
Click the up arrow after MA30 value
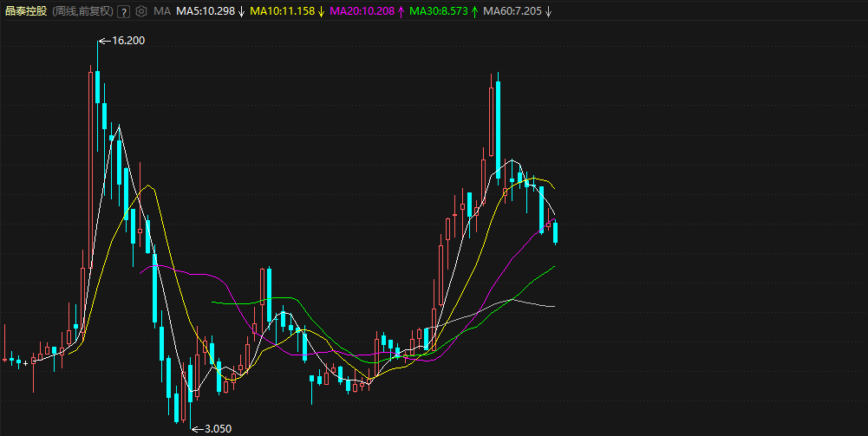(474, 11)
